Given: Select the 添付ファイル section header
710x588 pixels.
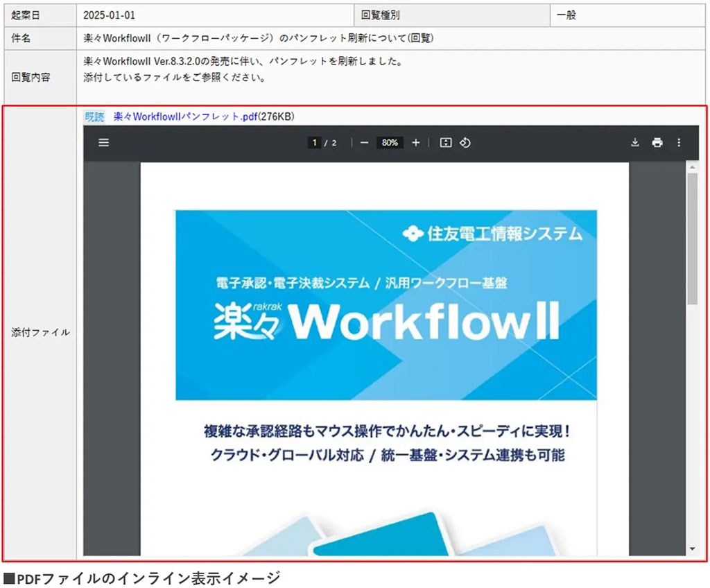Looking at the screenshot, I should 40,332.
